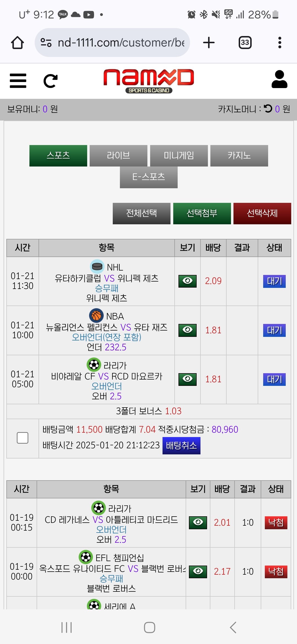297x644 pixels.
Task: Tap the browser home icon
Action: [x=17, y=43]
